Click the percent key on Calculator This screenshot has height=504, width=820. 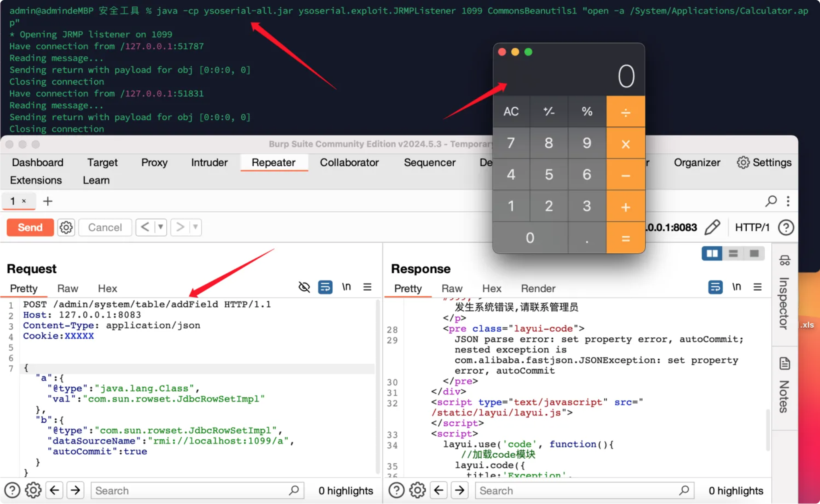(587, 112)
